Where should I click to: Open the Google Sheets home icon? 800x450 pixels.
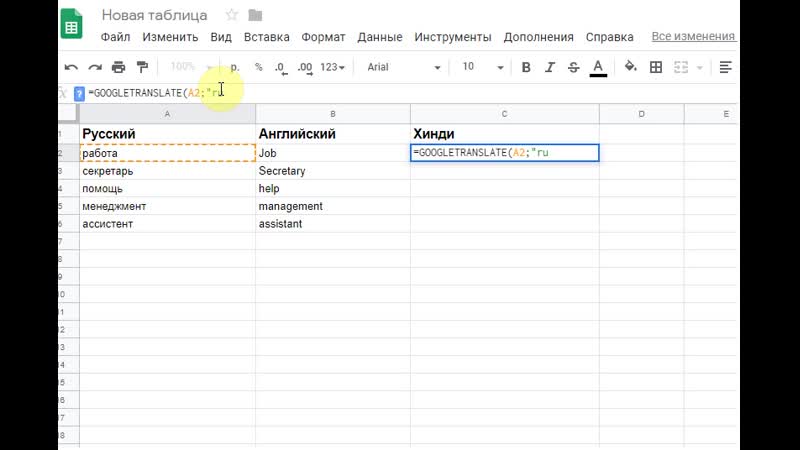(x=71, y=23)
